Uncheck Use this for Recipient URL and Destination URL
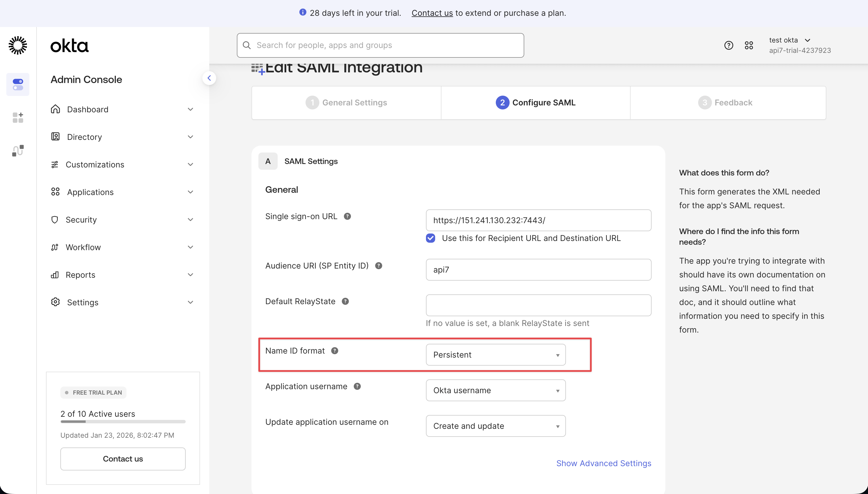 [x=431, y=238]
